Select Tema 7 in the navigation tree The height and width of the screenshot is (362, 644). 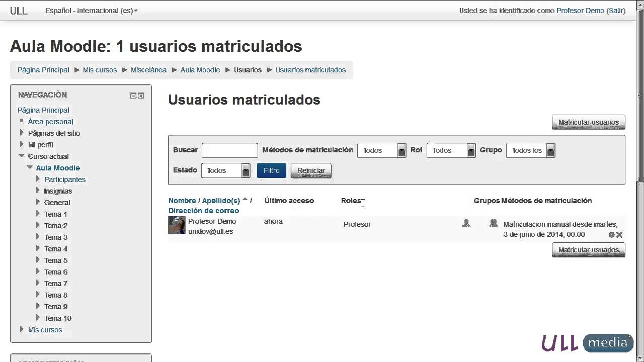coord(56,284)
